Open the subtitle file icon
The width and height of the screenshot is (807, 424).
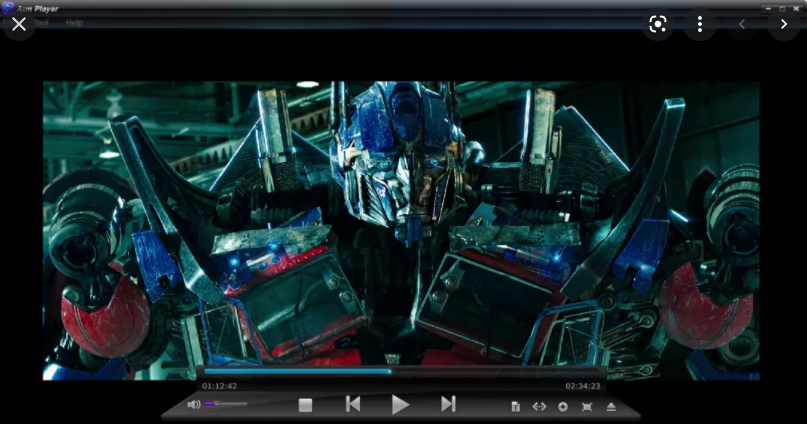(x=515, y=407)
